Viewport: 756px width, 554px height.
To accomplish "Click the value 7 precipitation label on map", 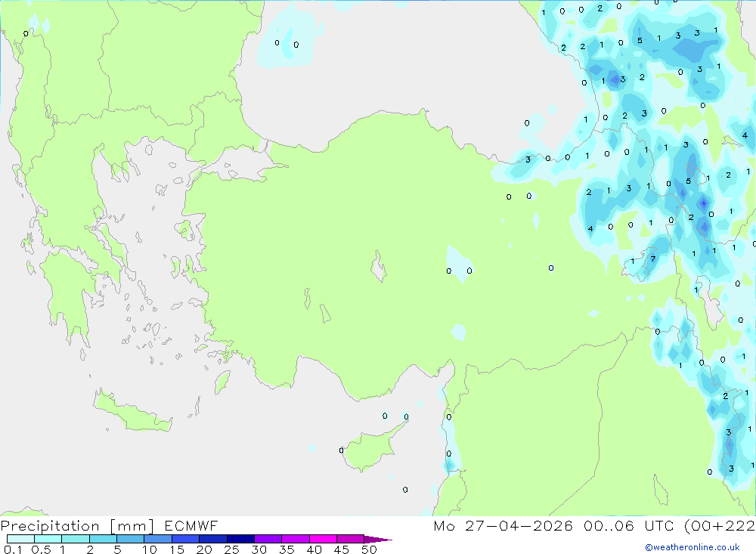I will 653,259.
